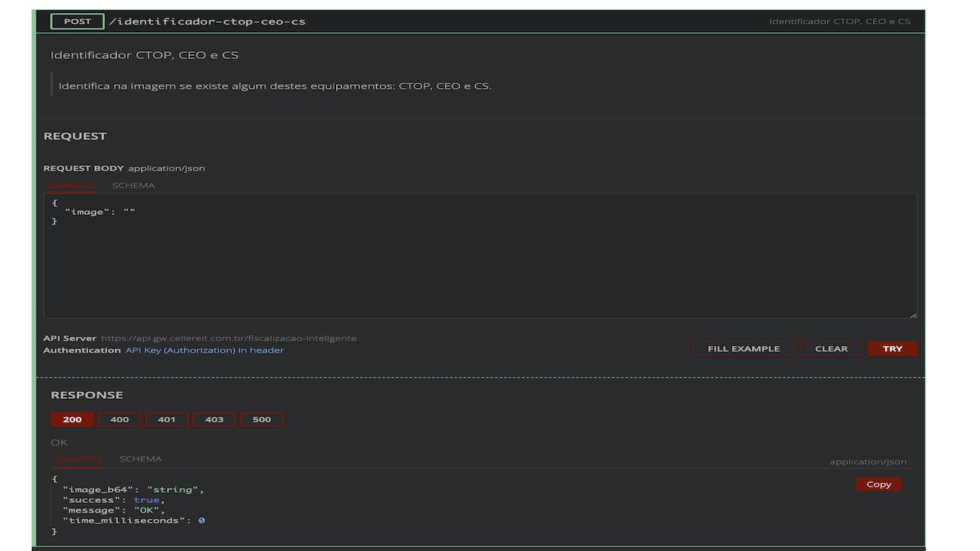Viewport: 980px width, 551px height.
Task: Expand the /identificador-ctop-ceo-cs endpoint path
Action: tap(207, 21)
